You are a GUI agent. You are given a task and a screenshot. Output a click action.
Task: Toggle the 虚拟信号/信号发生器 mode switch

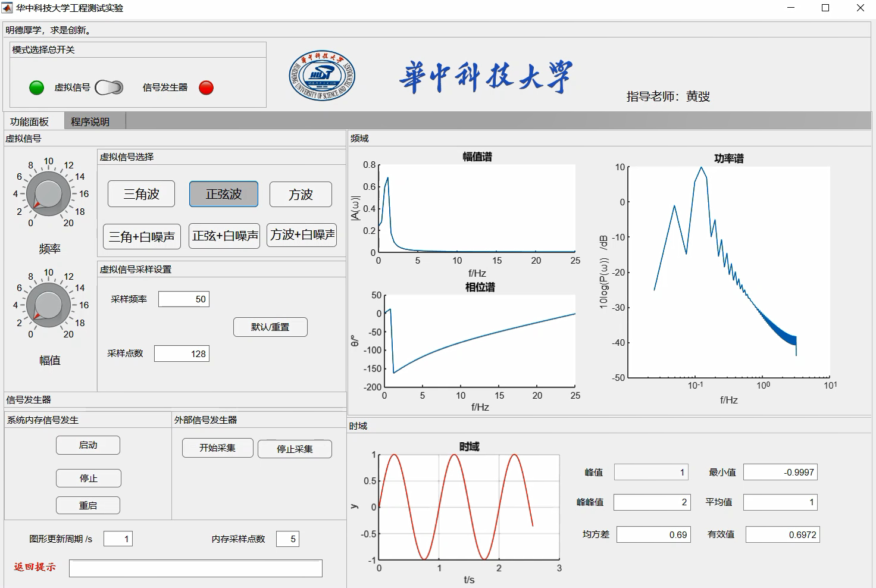pos(109,87)
